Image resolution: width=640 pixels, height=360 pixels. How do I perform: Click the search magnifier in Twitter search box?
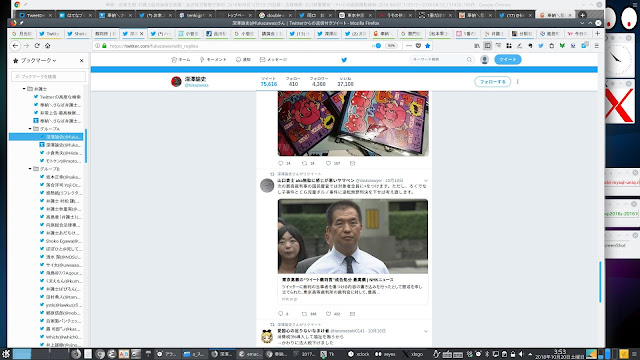click(x=469, y=60)
